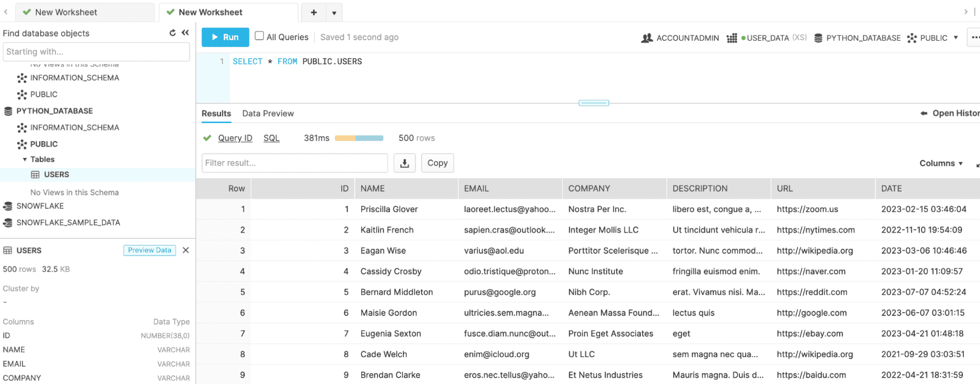Select INFORMATION_SCHEMA under PYTHON_DATABASE
The height and width of the screenshot is (384, 980).
click(75, 128)
